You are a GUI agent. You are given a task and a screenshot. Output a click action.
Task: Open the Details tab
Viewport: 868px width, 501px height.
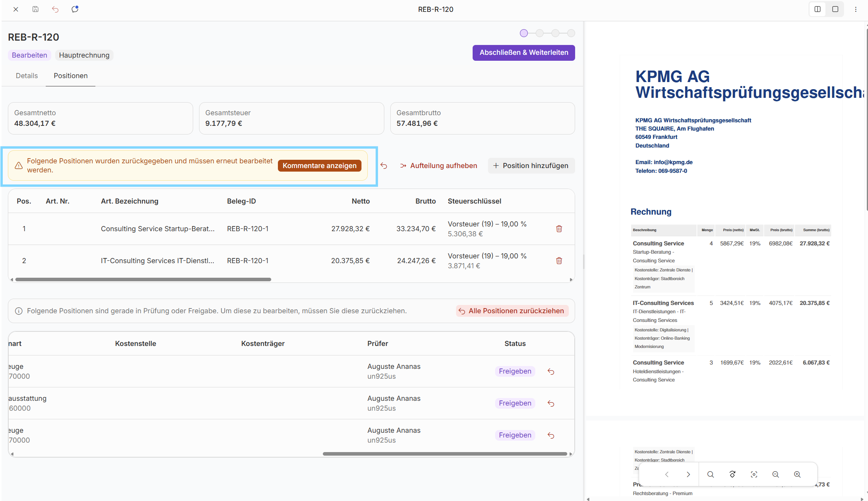coord(27,76)
